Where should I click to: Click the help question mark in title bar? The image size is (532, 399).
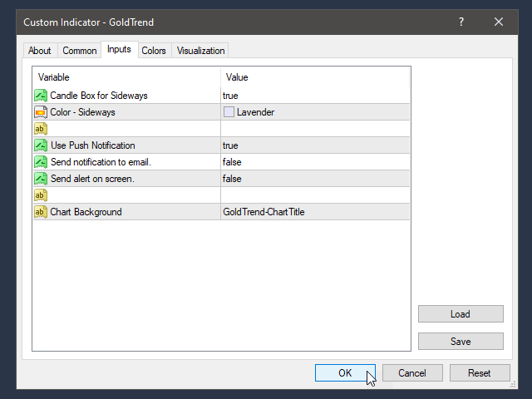(461, 22)
